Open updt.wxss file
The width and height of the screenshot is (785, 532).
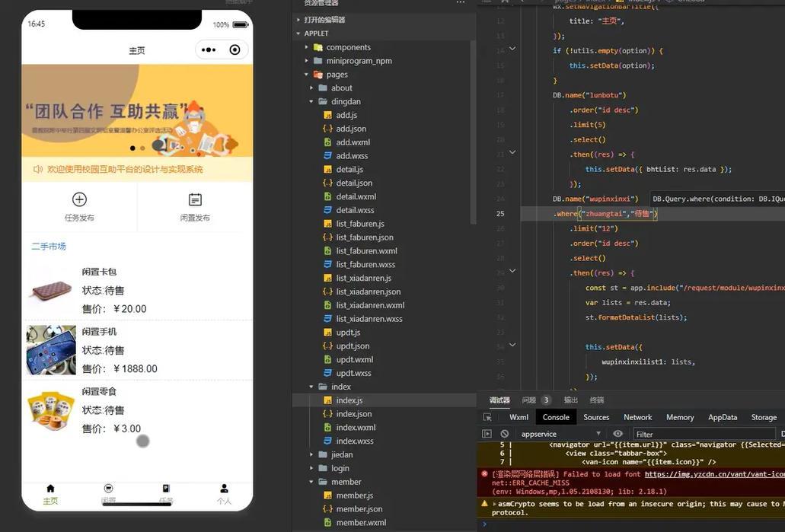353,373
